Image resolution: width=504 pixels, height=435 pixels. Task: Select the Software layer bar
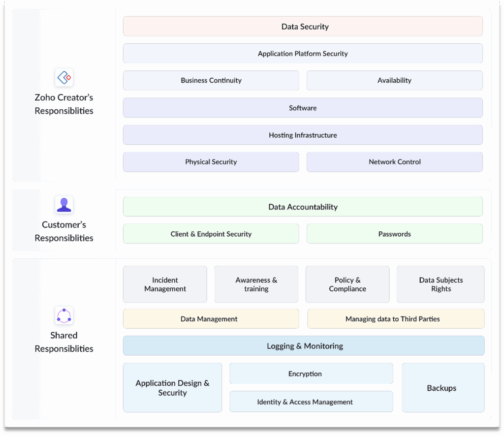[x=303, y=108]
